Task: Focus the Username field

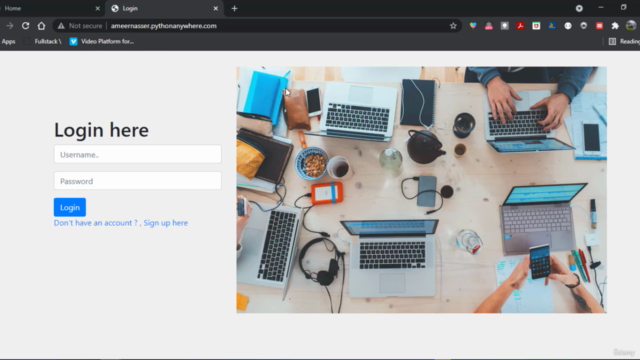Action: [x=138, y=154]
